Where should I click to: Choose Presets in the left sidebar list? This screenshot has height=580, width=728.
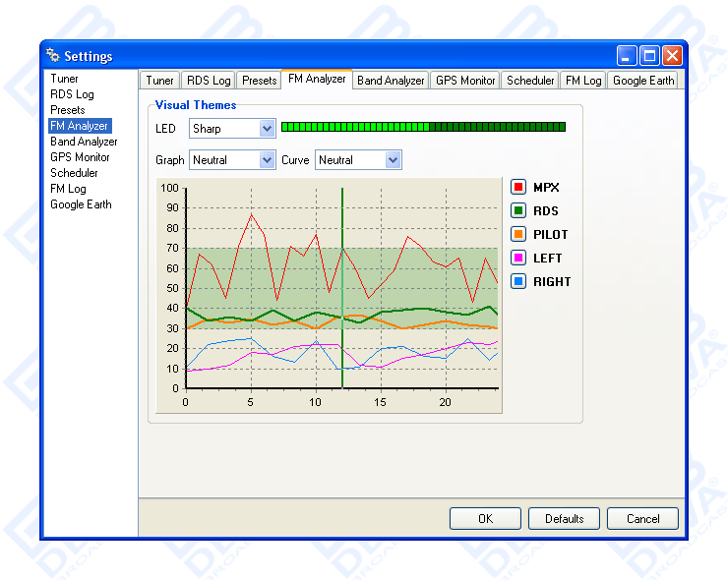click(68, 110)
